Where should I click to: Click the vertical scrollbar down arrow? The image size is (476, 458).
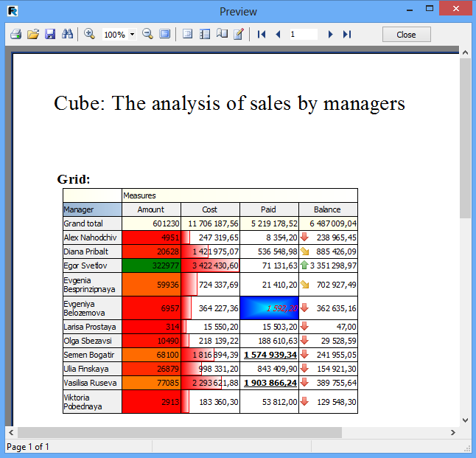465,419
